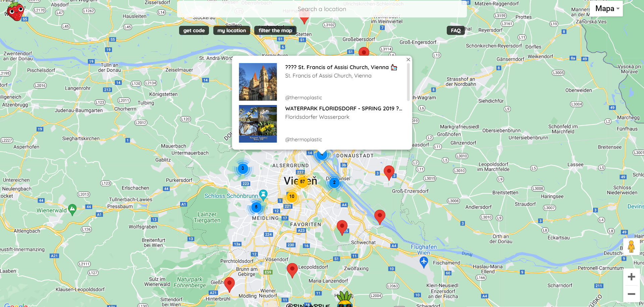644x307 pixels.
Task: Click the strawberry logo icon
Action: tap(15, 11)
